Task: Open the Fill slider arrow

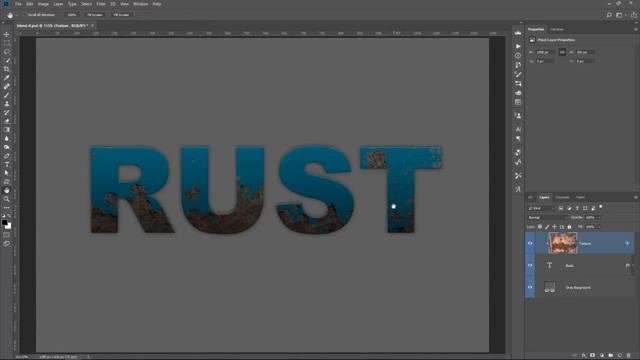Action: tap(599, 227)
